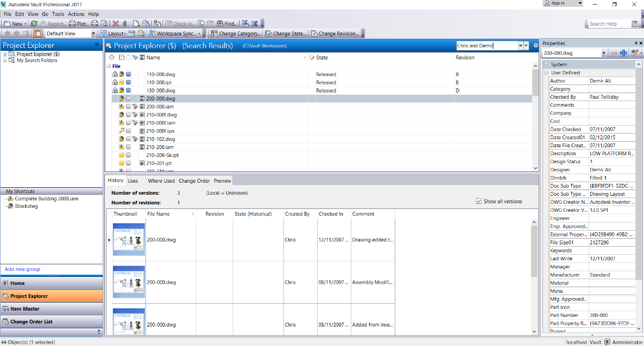Click first 200-000.dwg version thumbnail
This screenshot has width=644, height=346.
[x=129, y=240]
